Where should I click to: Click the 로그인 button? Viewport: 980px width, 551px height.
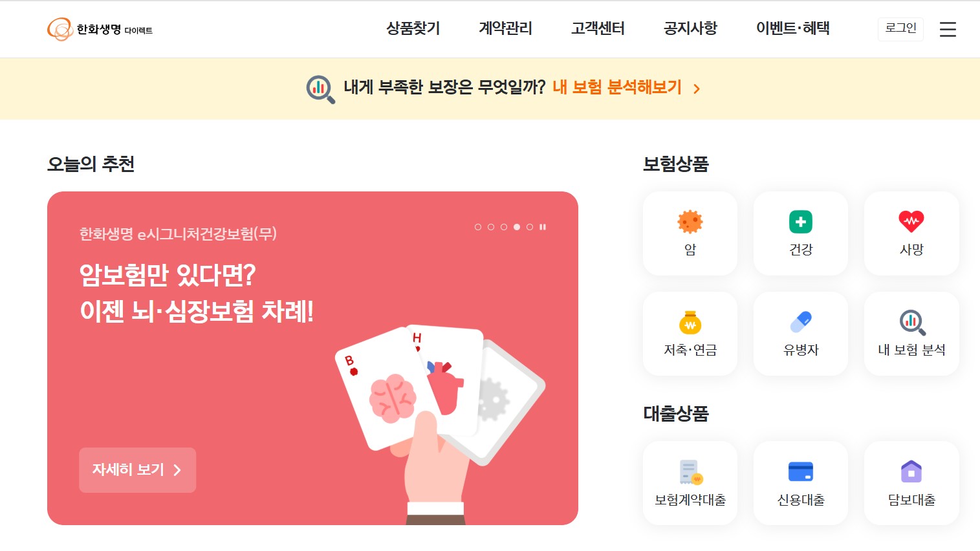pyautogui.click(x=900, y=28)
